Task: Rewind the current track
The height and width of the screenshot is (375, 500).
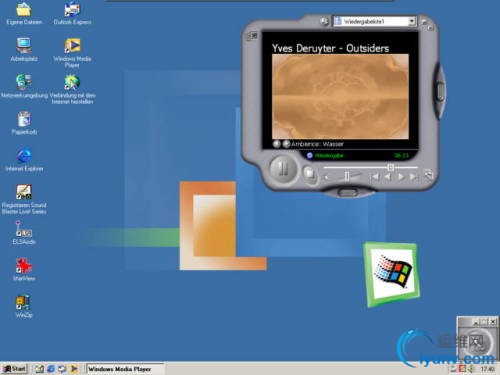Action: click(x=388, y=177)
